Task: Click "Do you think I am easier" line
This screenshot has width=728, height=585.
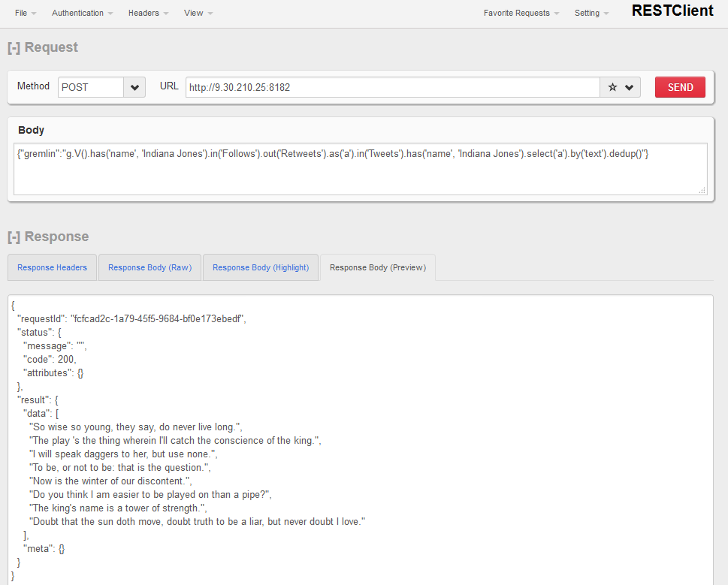Action: (x=150, y=495)
